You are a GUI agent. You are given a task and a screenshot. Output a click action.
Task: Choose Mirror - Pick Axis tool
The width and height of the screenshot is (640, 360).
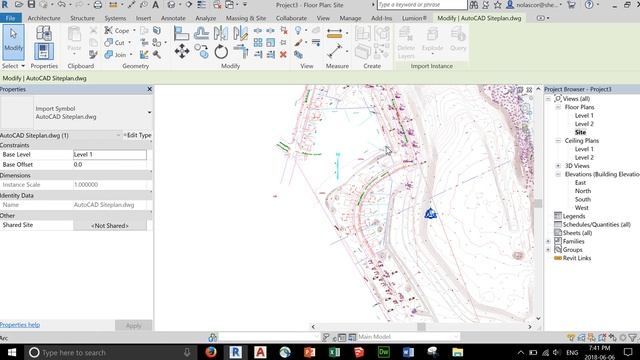(220, 33)
